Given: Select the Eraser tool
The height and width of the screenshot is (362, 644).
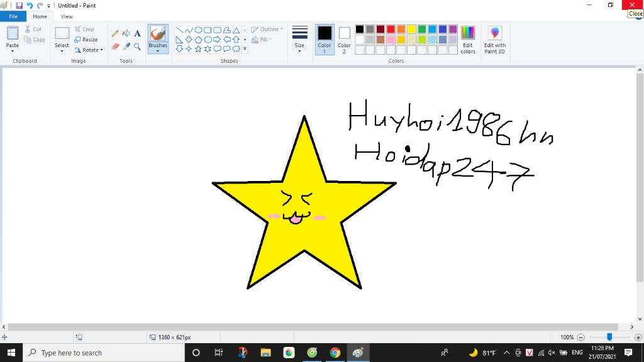Looking at the screenshot, I should (x=115, y=47).
